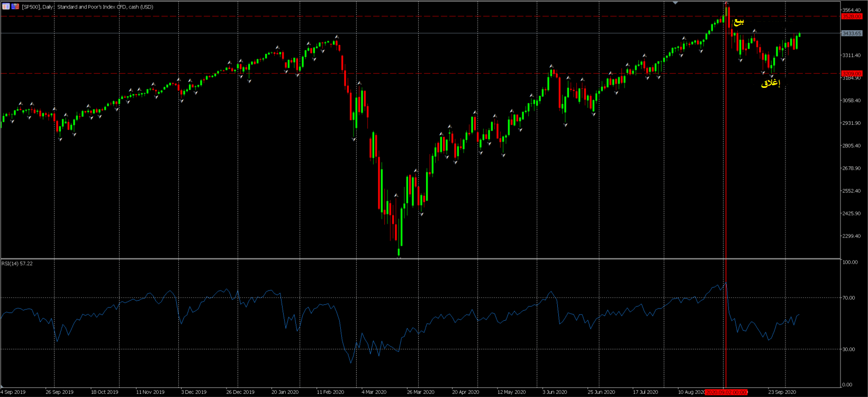Click the chart shift triangle at top
This screenshot has height=397, width=868.
tap(675, 3)
